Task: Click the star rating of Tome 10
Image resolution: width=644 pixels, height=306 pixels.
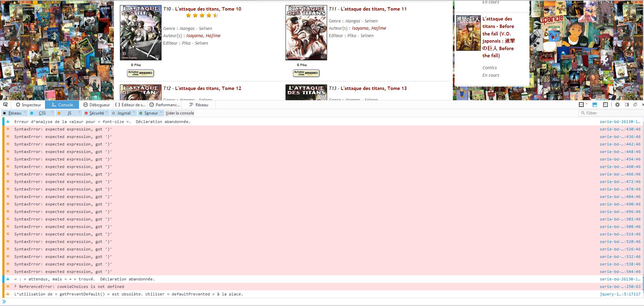Action: click(x=202, y=15)
